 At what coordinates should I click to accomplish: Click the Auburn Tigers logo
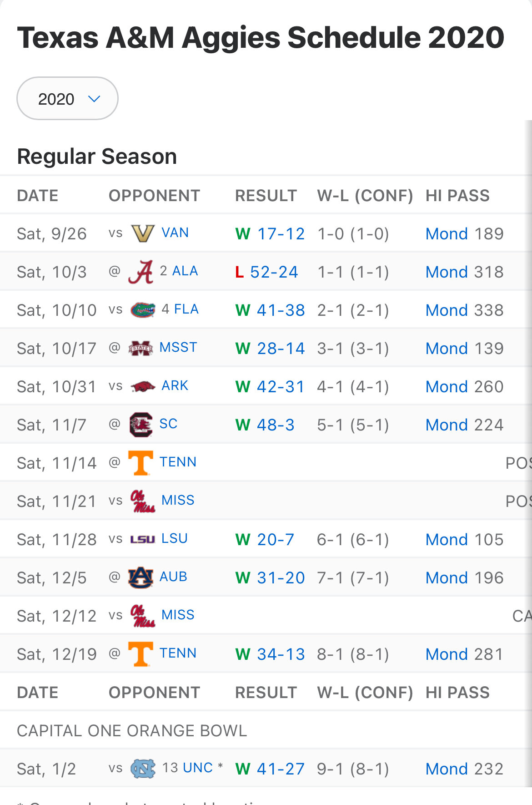coord(141,577)
